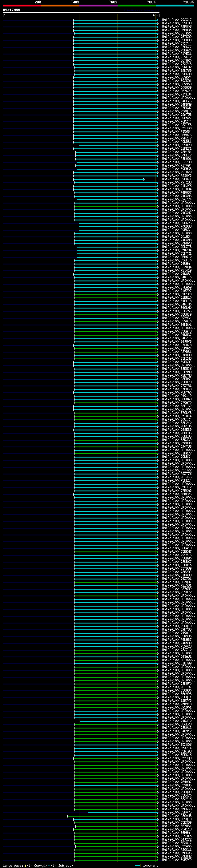
Task: Click hit label UniRef100_C6THR0
Action: click(x=177, y=60)
